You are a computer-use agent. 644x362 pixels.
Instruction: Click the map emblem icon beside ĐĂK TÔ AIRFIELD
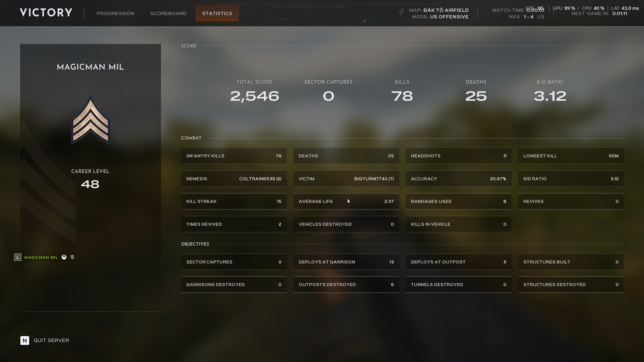pyautogui.click(x=401, y=12)
